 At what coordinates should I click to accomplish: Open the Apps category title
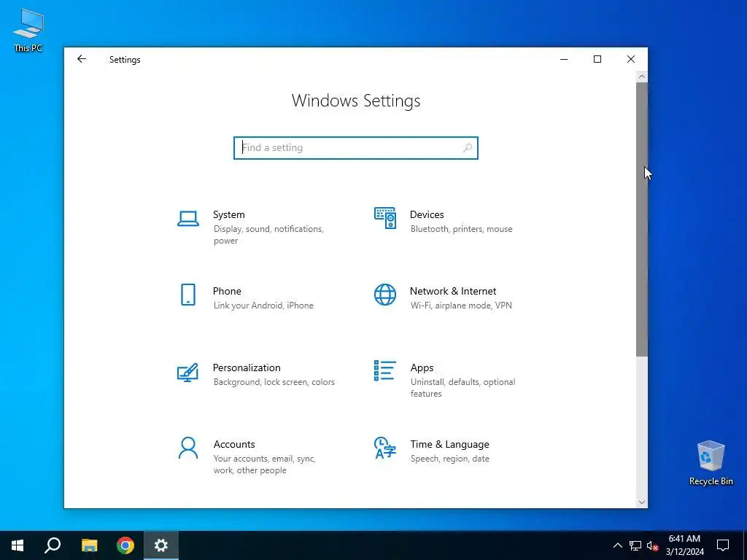pos(422,367)
